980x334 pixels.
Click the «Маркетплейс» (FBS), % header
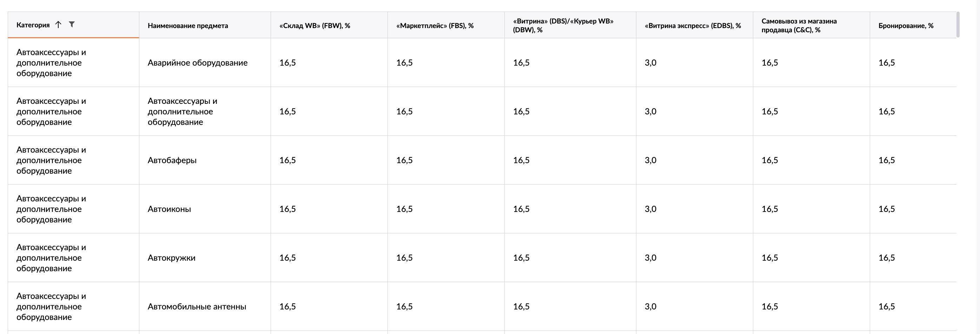(435, 26)
